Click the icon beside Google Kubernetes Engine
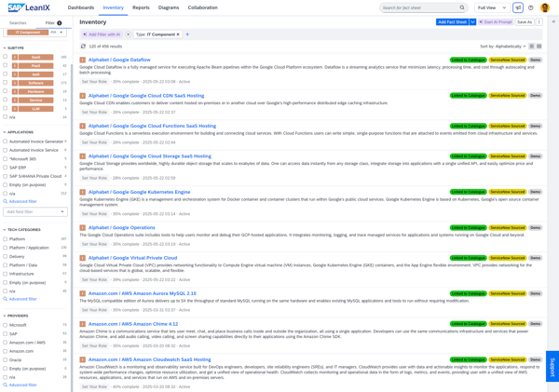 [82, 192]
